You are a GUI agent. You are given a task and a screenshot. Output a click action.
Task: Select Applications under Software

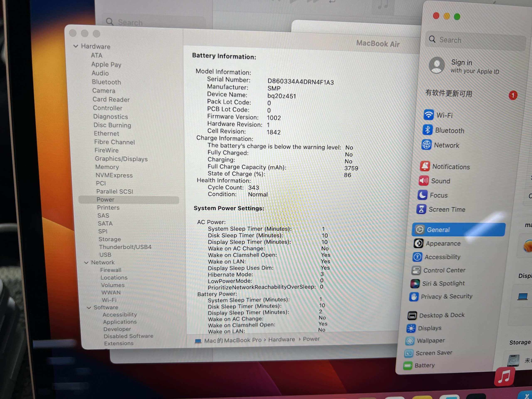(x=120, y=322)
